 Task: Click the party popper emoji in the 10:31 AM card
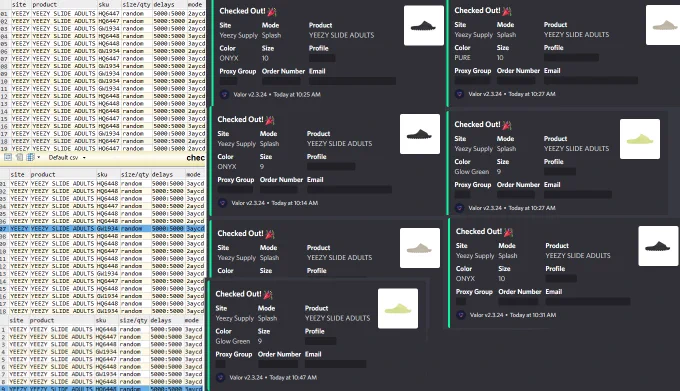pyautogui.click(x=508, y=232)
